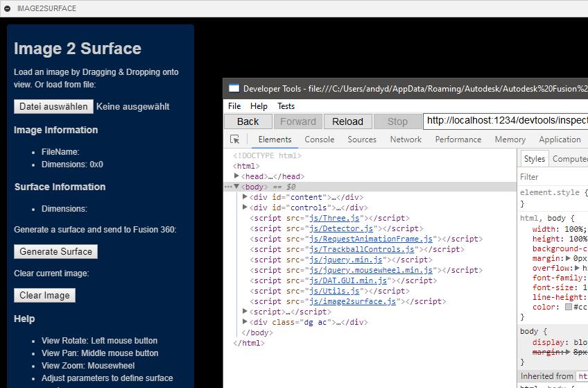Click the 'Image 2 Surface' heading
Screen dimensions: 588x388
78,49
